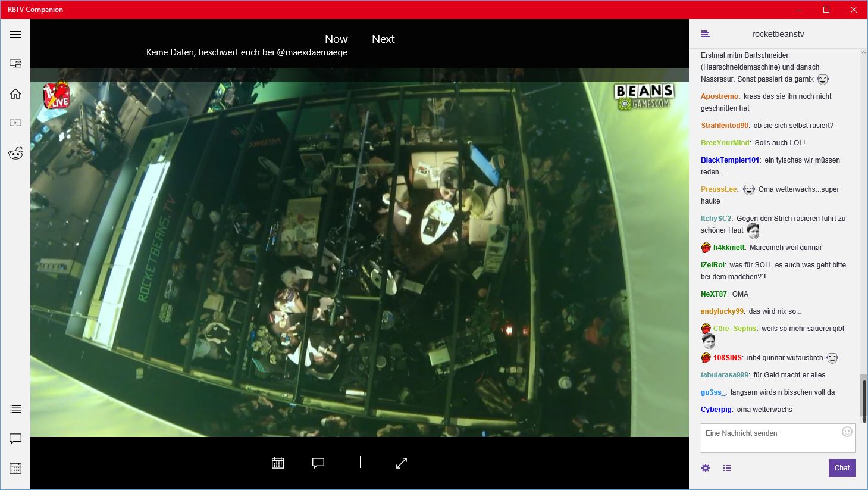Image resolution: width=868 pixels, height=490 pixels.
Task: Switch to the Now tab
Action: pos(336,39)
